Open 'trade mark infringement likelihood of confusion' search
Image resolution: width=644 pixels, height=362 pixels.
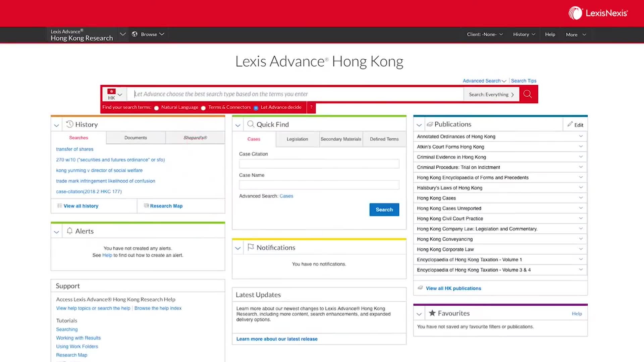106,181
